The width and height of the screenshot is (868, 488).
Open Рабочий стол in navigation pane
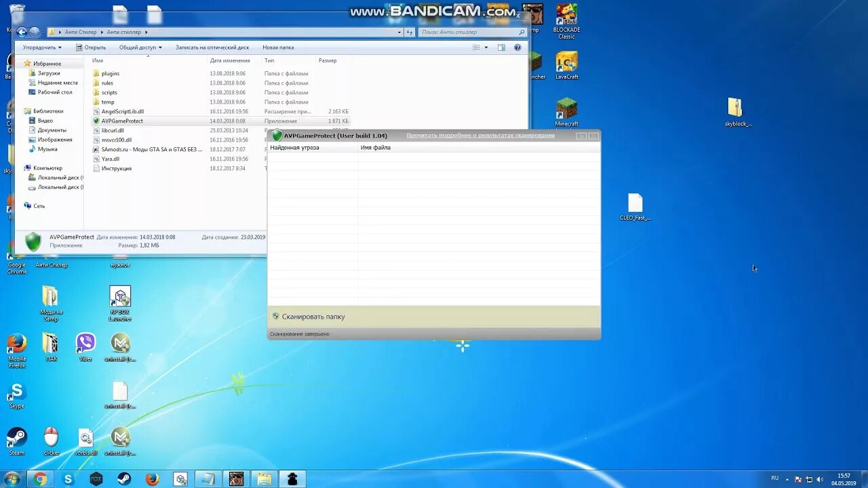click(55, 92)
